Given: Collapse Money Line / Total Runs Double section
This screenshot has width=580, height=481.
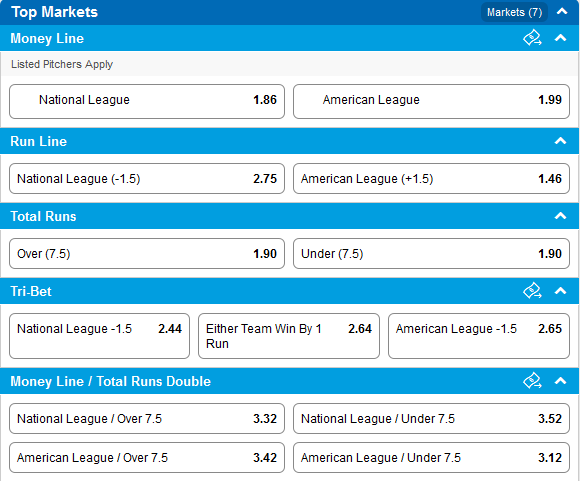Looking at the screenshot, I should point(560,381).
